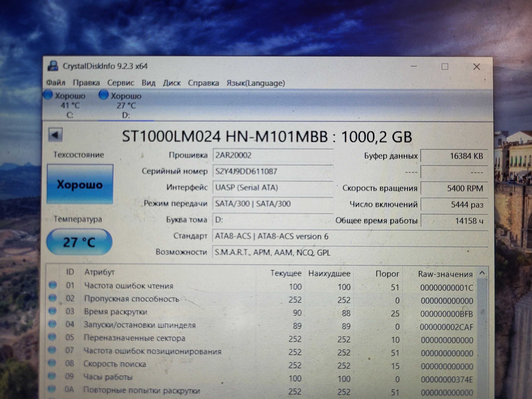Screen dimensions: 532x399
Task: Open the Файл menu
Action: tap(56, 83)
